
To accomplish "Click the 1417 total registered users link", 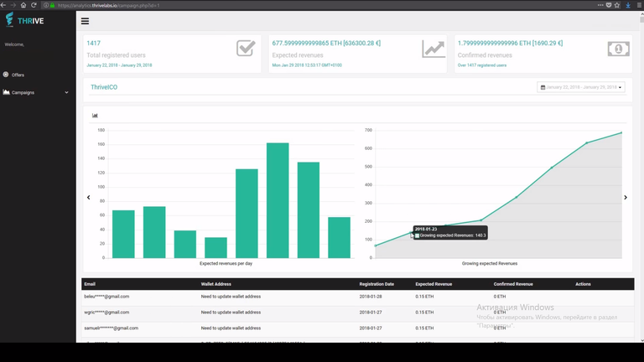I will pyautogui.click(x=93, y=43).
